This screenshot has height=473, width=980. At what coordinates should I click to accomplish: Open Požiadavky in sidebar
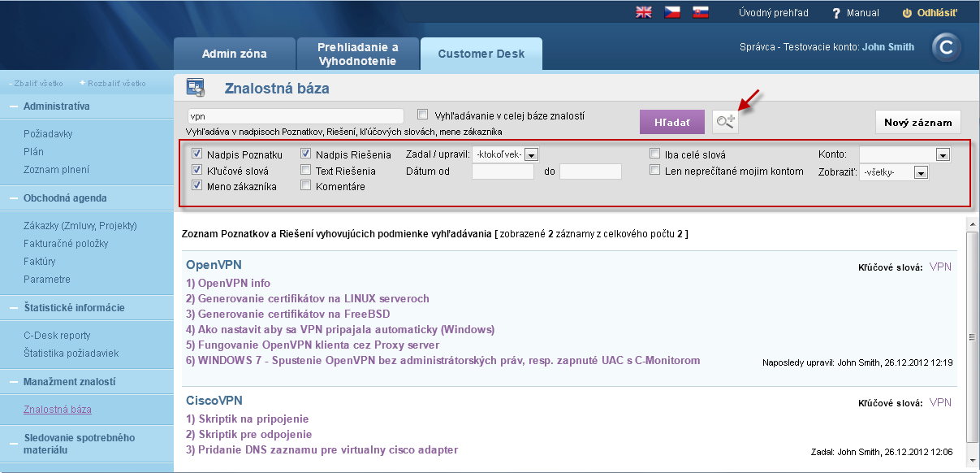click(x=48, y=133)
